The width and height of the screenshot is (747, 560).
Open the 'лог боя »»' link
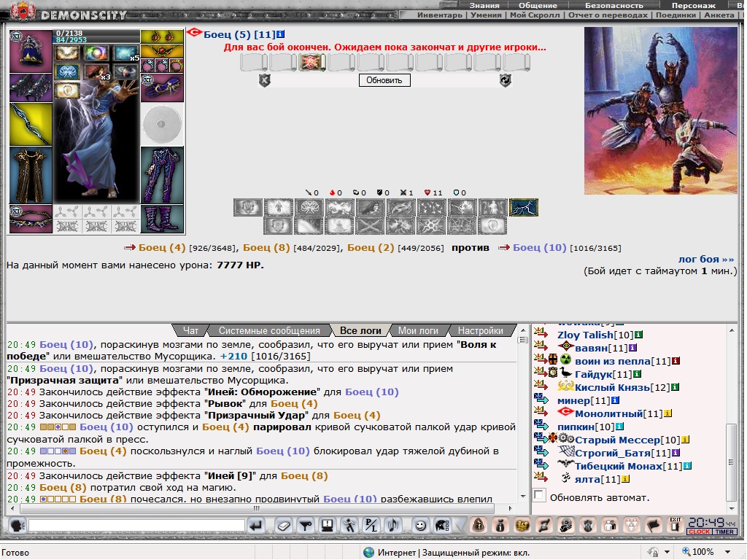705,259
